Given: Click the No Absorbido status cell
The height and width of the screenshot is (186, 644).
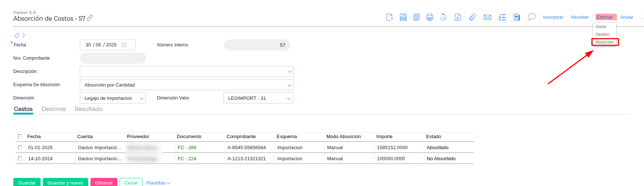Looking at the screenshot, I should pyautogui.click(x=449, y=159).
